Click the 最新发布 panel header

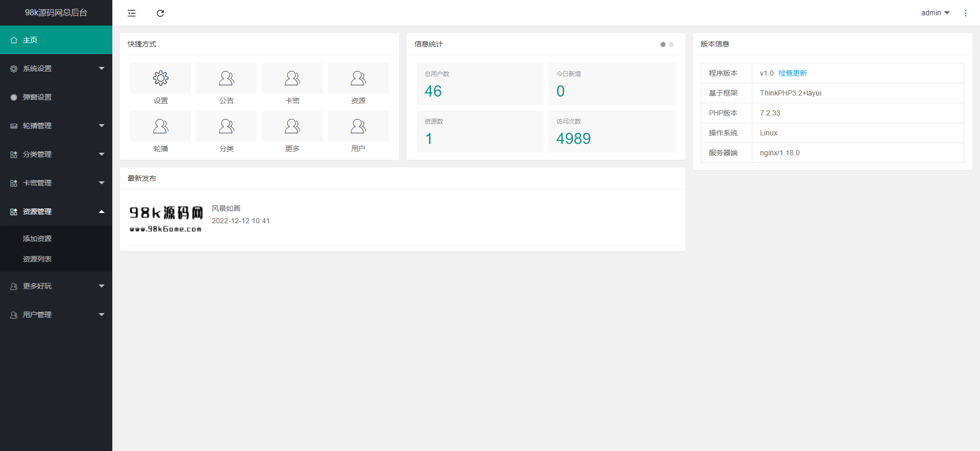[x=403, y=178]
